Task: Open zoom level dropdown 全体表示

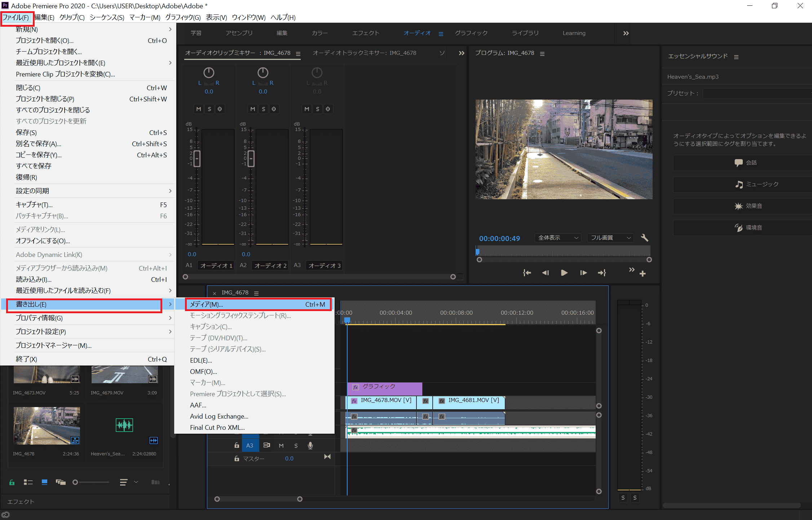Action: (x=558, y=238)
